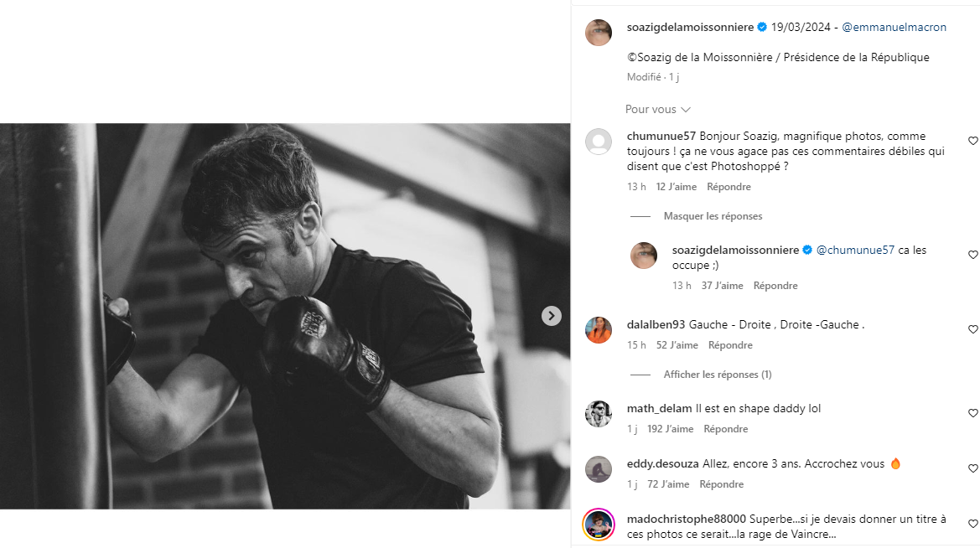Screen dimensions: 980x548
Task: Like chumunue57's comment using the heart icon
Action: point(972,141)
